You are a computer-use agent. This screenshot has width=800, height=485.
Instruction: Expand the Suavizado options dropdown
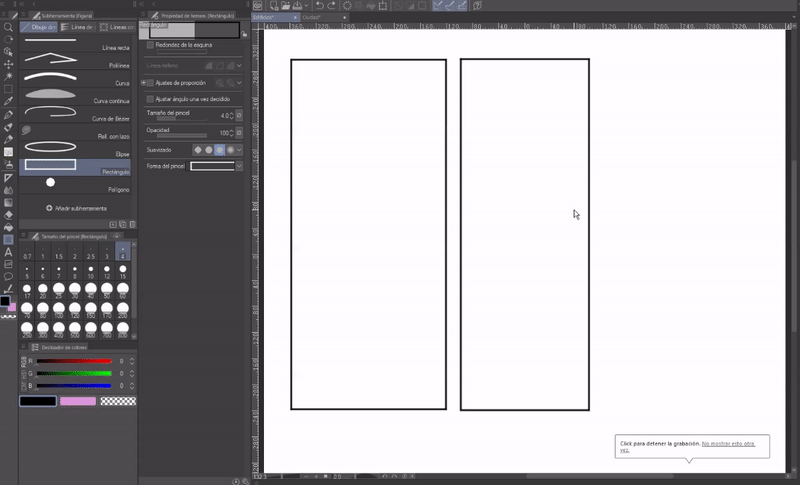tap(240, 150)
